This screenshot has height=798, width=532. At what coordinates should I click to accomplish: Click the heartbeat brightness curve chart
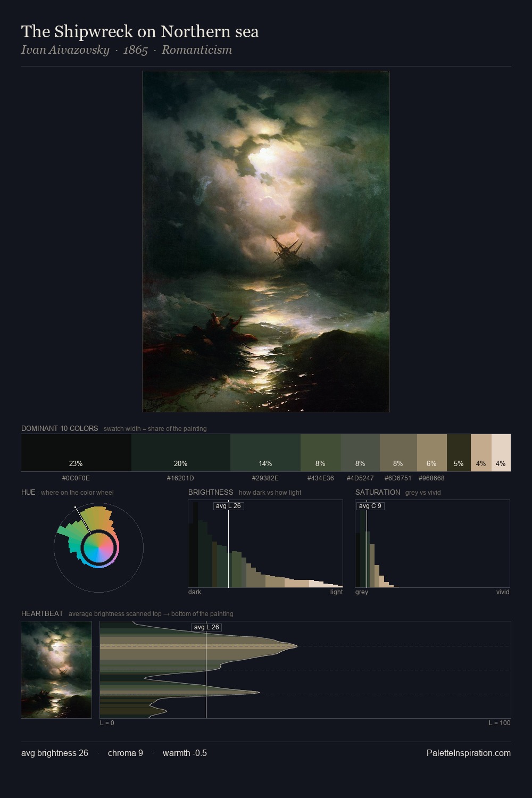click(x=305, y=670)
